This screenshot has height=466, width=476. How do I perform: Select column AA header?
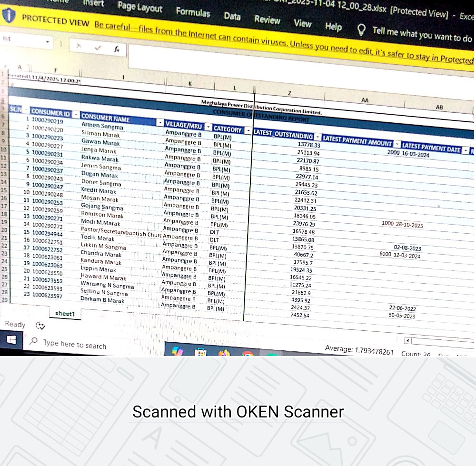[365, 100]
